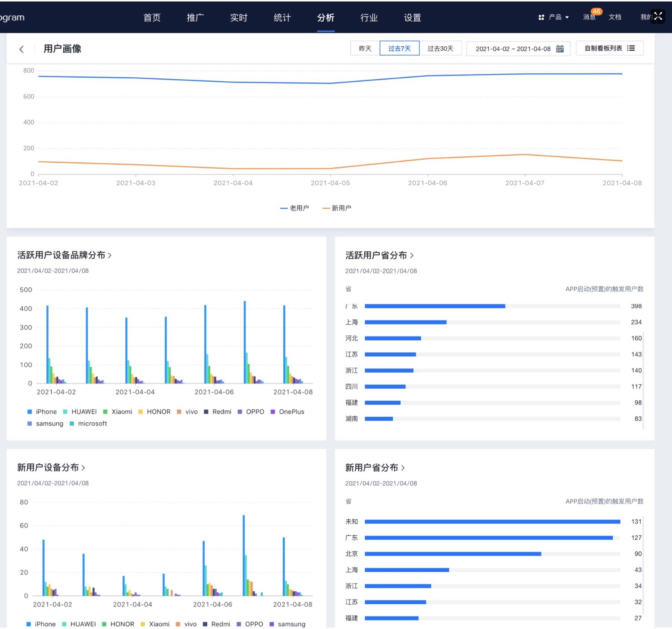Toggle the 新用户 line legend
This screenshot has width=672, height=629.
pos(337,208)
